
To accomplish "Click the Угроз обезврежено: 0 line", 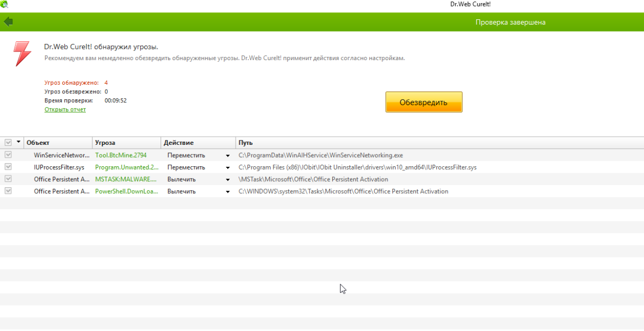I will tap(76, 92).
